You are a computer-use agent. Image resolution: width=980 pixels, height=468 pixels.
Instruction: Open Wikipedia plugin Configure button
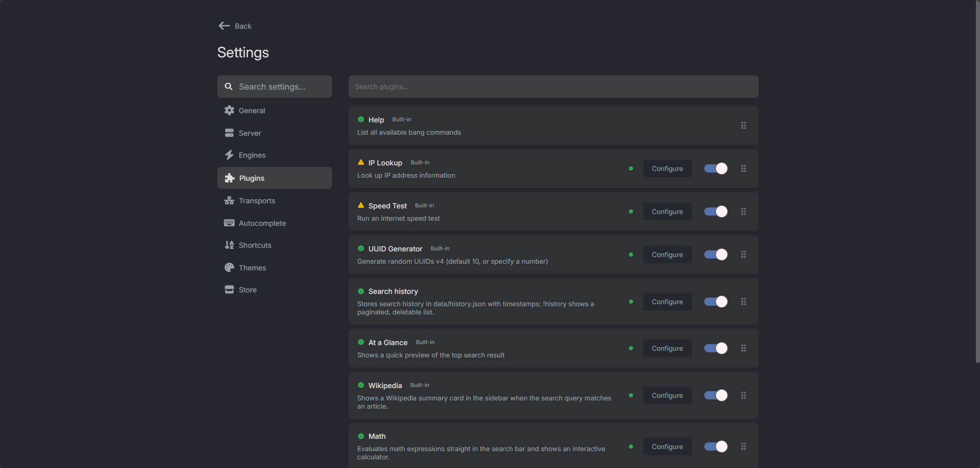(x=667, y=395)
